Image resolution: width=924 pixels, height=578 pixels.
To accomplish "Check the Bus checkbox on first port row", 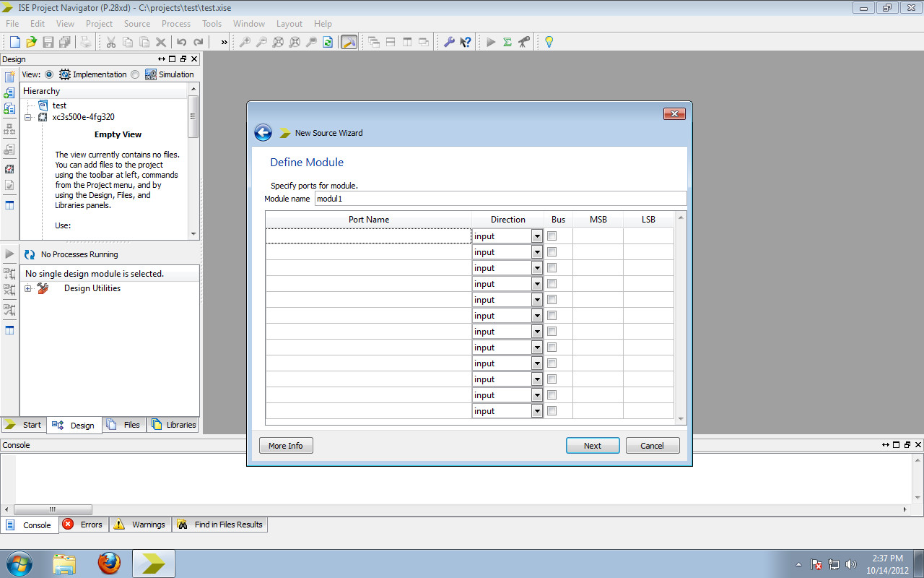I will pos(552,236).
